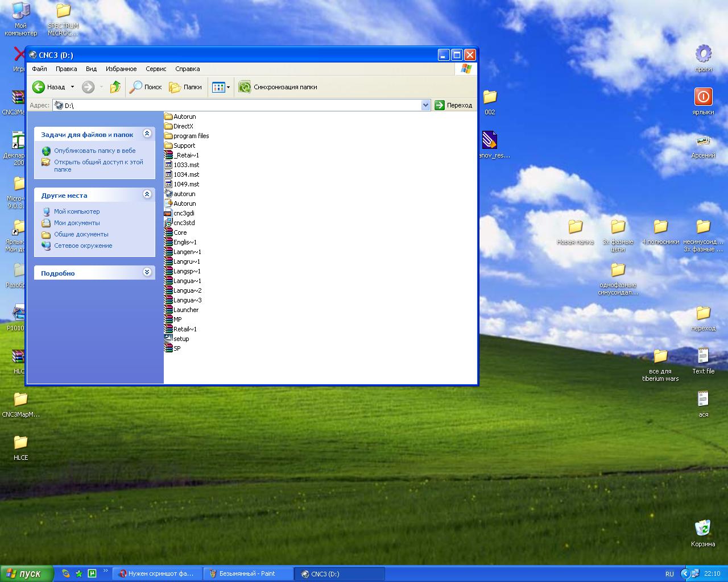The width and height of the screenshot is (728, 582).
Task: Click Синхронизация папки toolbar button
Action: (x=278, y=87)
